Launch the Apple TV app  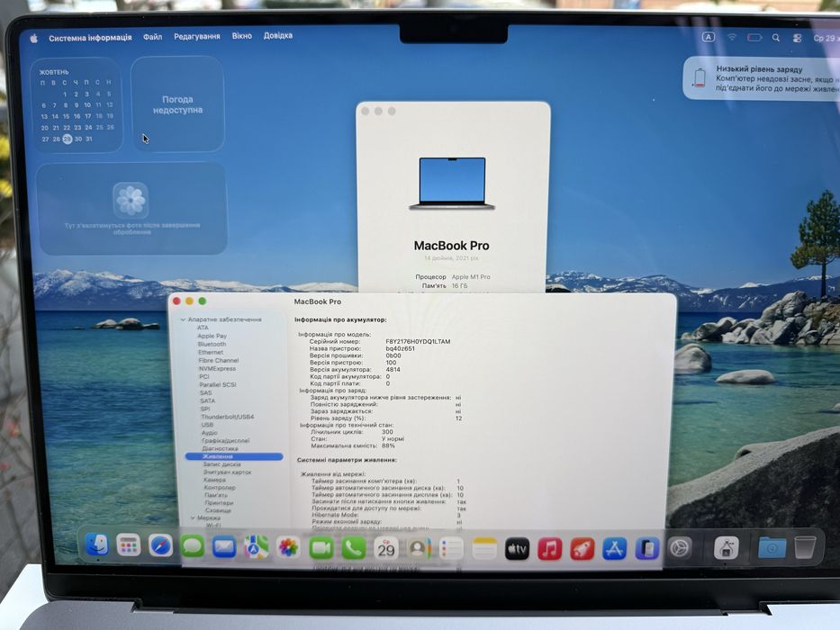click(x=517, y=549)
